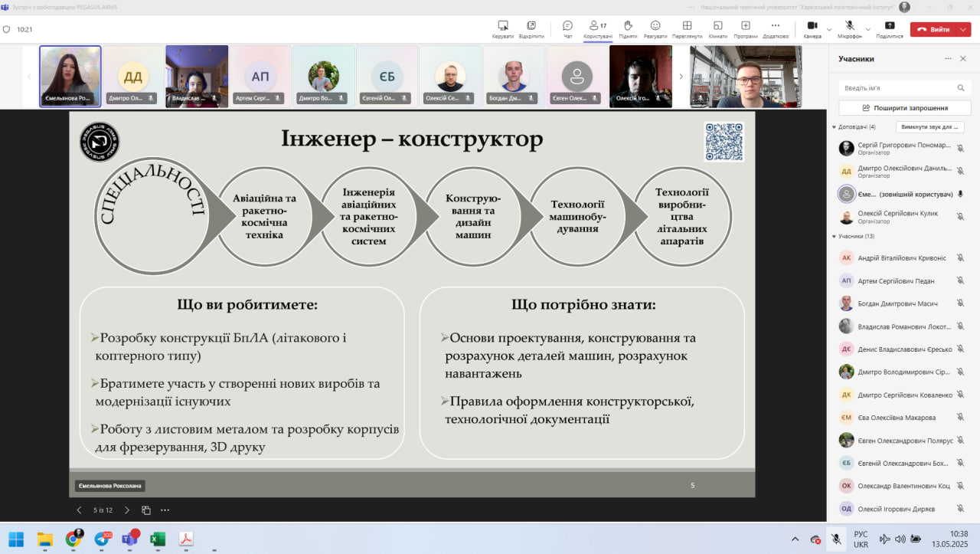Image resolution: width=980 pixels, height=554 pixels.
Task: Expand the microphone options arrow
Action: pyautogui.click(x=867, y=29)
